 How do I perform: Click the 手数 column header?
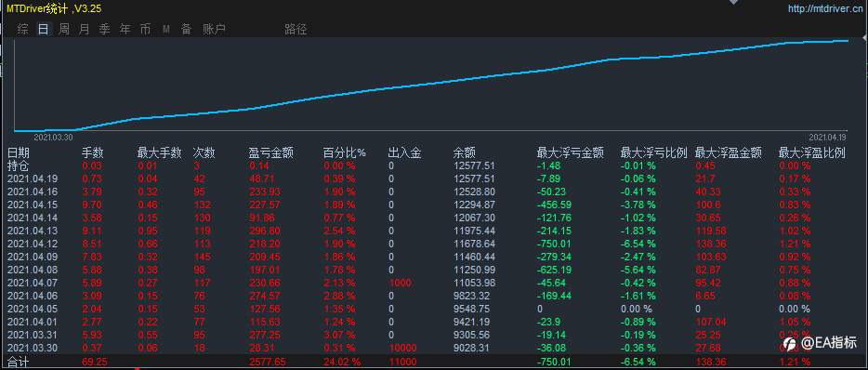[x=93, y=152]
